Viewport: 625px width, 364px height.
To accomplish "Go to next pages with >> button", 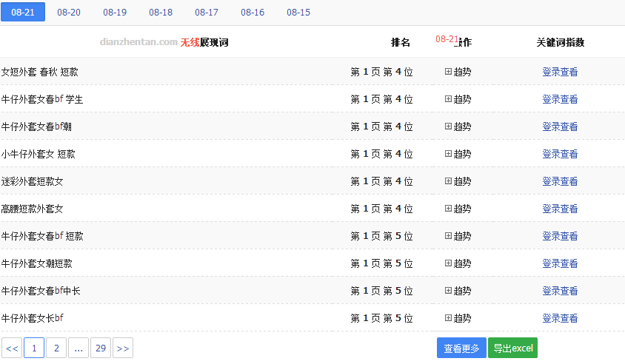I will (123, 348).
